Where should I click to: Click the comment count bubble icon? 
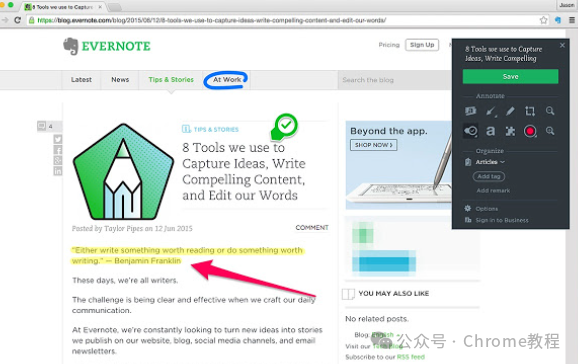(42, 126)
